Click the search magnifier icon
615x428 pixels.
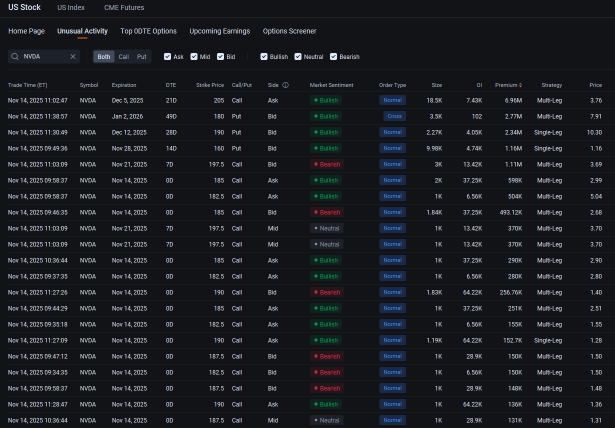coord(15,57)
